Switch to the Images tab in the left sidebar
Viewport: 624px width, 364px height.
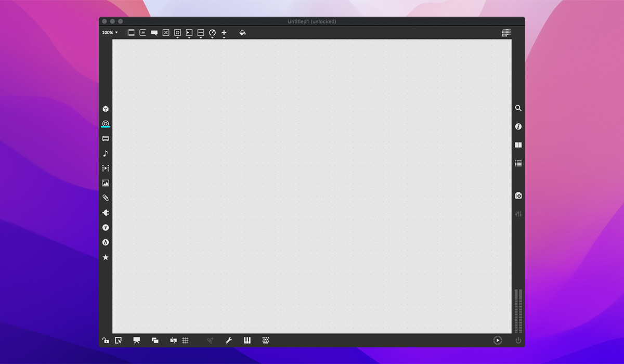(106, 183)
